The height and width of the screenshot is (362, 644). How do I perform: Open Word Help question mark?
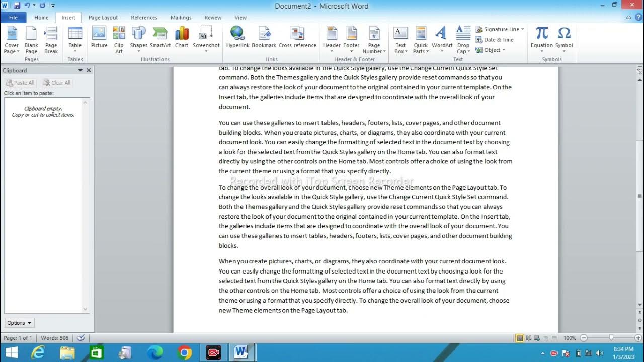point(637,17)
